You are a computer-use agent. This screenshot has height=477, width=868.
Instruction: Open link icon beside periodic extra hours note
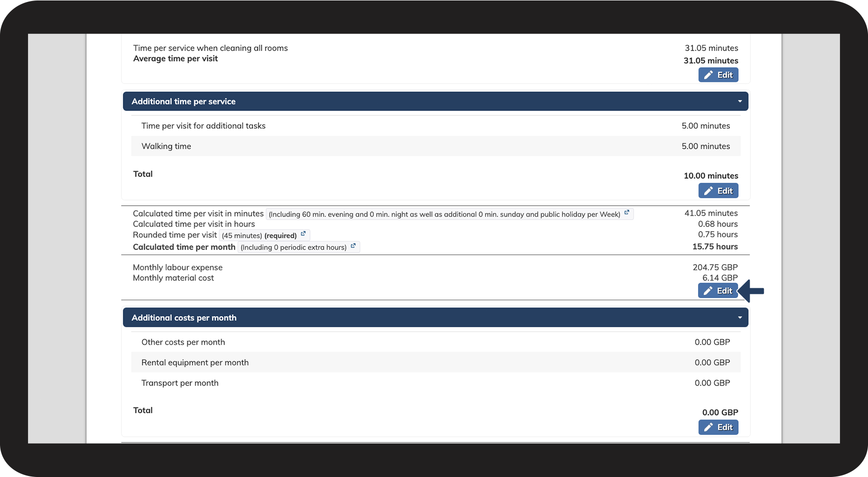[353, 246]
